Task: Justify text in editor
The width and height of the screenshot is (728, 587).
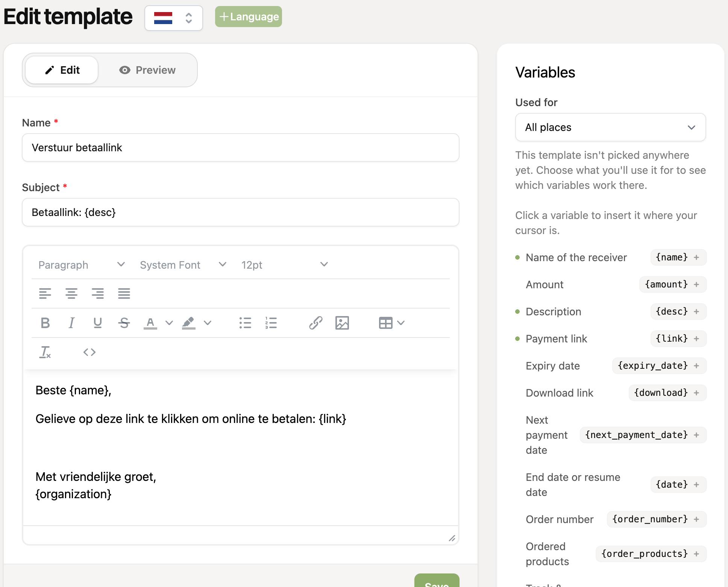Action: point(124,293)
